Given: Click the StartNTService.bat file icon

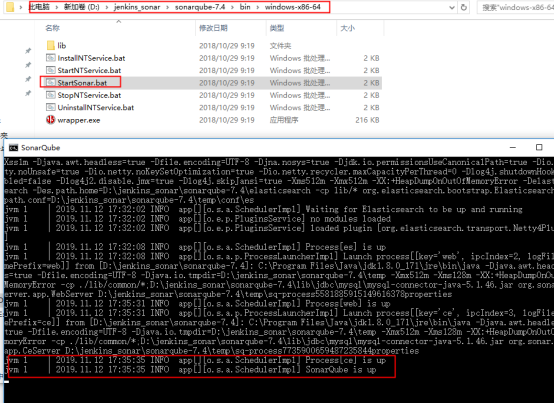Looking at the screenshot, I should pos(51,70).
